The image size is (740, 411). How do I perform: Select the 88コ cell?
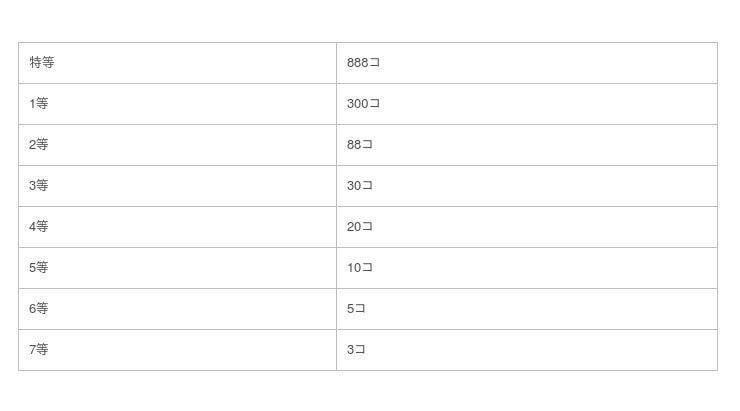pos(360,145)
